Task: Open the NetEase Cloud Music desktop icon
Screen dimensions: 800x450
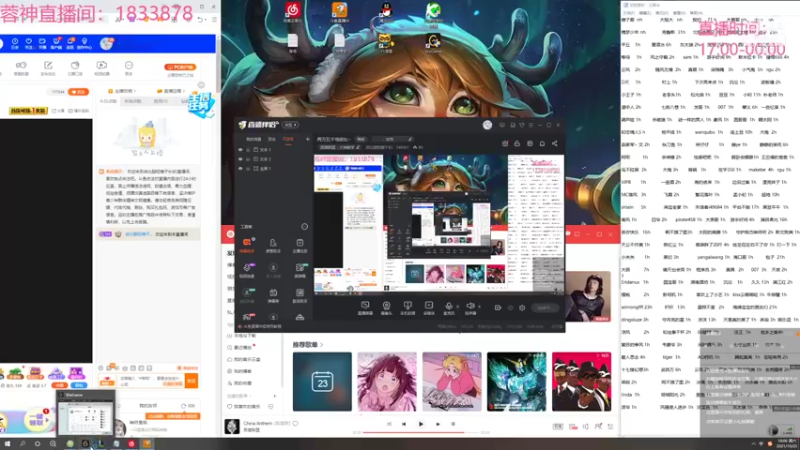Action: click(292, 11)
